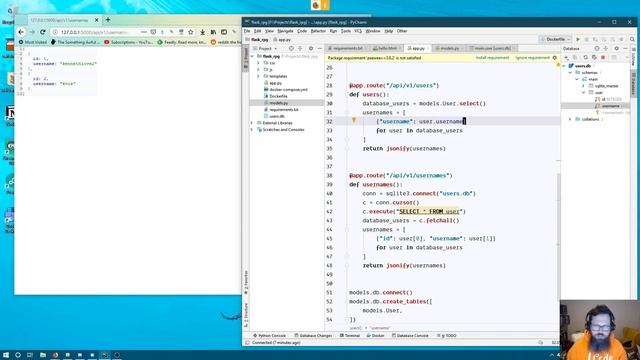Open the Navigate menu

point(285,31)
